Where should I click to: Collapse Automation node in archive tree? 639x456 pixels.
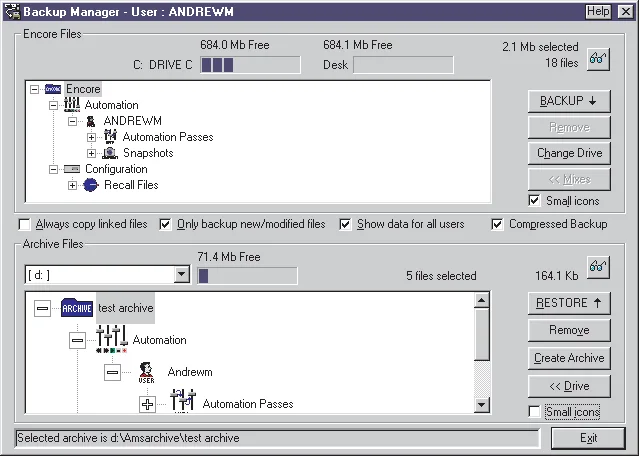click(x=77, y=340)
